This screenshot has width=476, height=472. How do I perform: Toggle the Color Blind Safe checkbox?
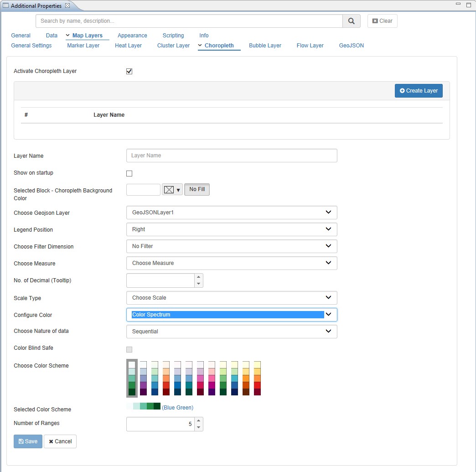point(129,349)
